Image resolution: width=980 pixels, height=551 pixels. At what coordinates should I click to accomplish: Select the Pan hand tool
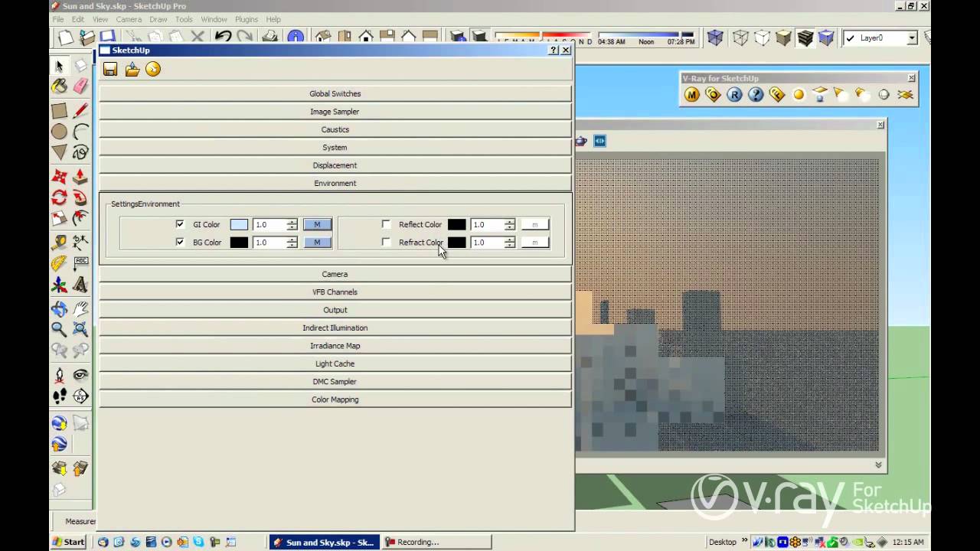[x=80, y=309]
